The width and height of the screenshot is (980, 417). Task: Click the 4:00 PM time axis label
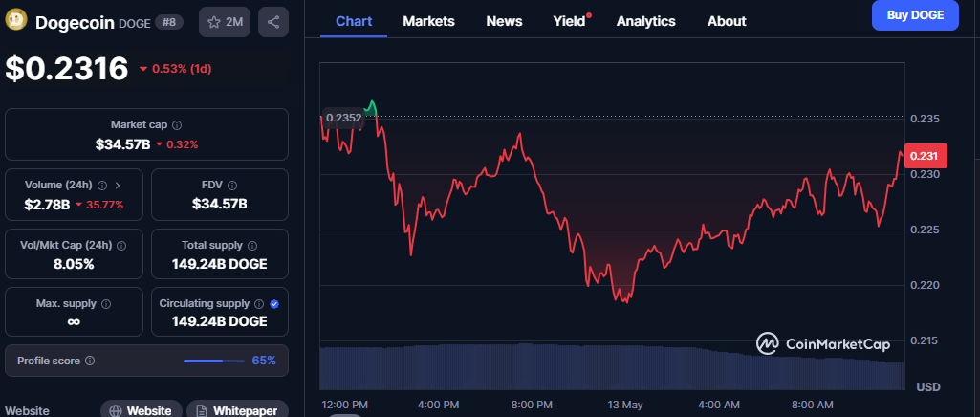(x=437, y=404)
